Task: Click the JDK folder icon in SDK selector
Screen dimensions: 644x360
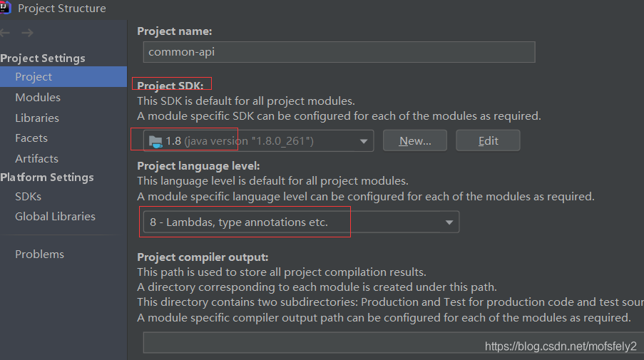Action: [155, 141]
